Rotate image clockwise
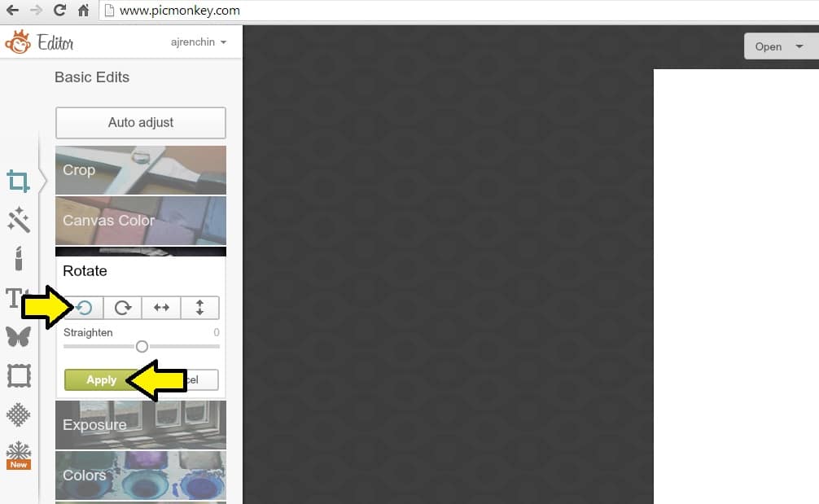 coord(123,308)
